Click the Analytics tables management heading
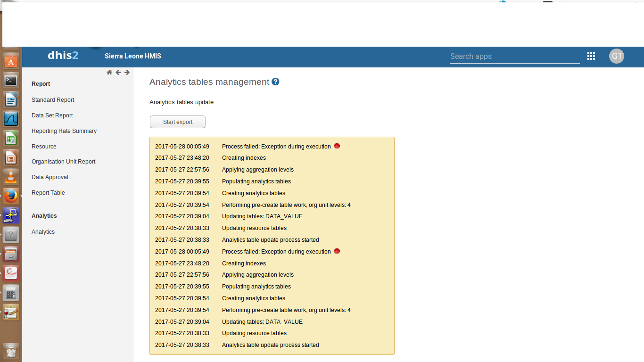 pyautogui.click(x=209, y=82)
